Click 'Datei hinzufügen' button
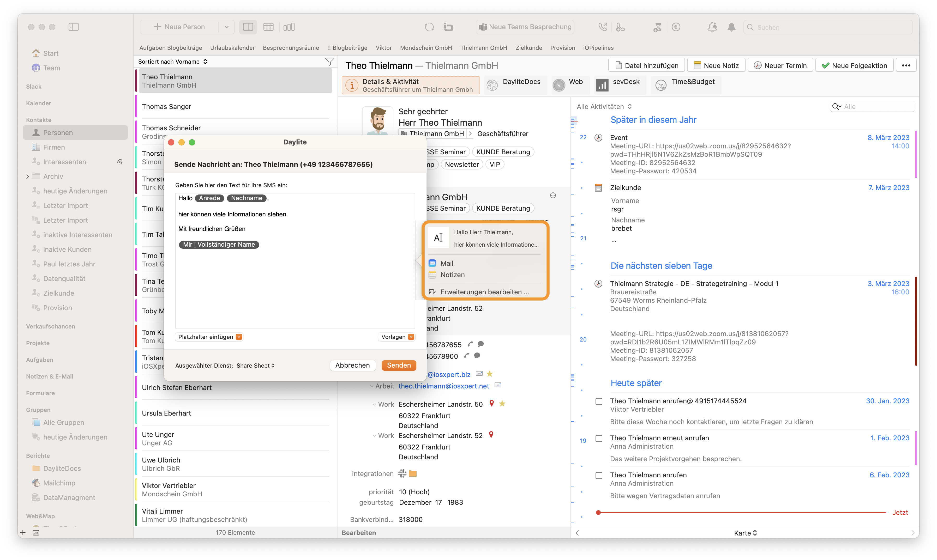 [646, 65]
